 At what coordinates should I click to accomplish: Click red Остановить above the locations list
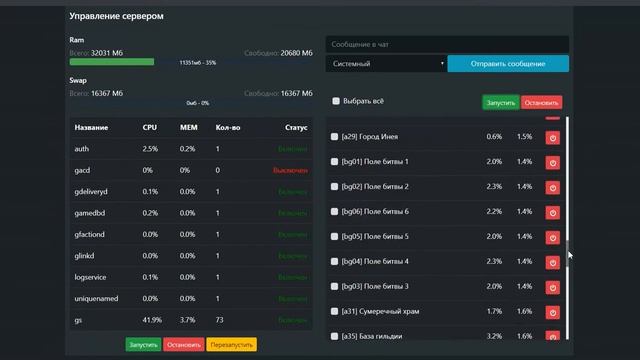tap(542, 102)
